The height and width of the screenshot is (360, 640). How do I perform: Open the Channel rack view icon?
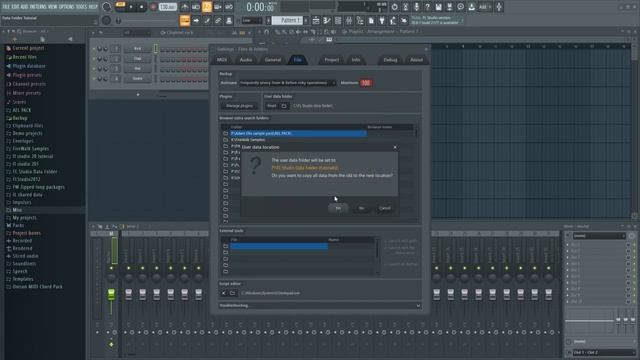(x=338, y=20)
